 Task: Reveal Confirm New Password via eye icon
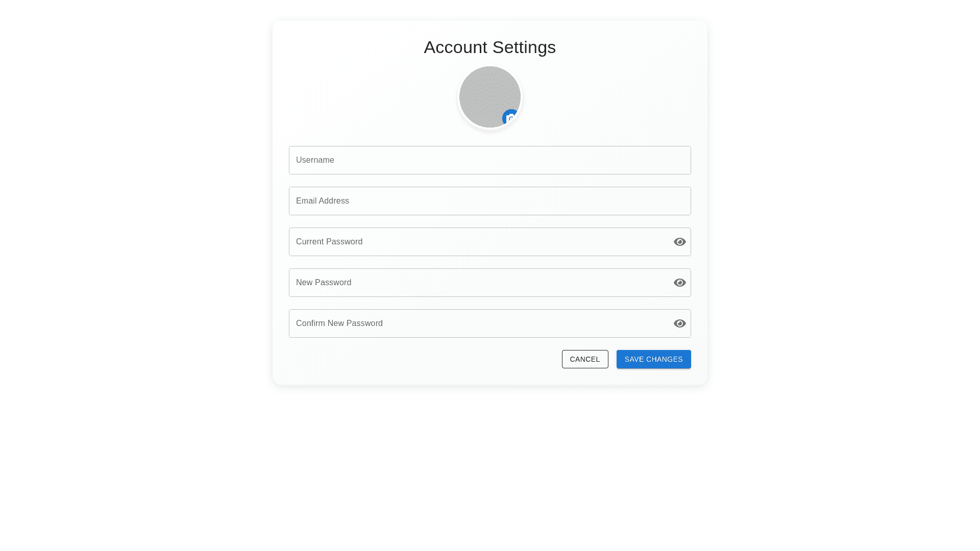(x=679, y=323)
